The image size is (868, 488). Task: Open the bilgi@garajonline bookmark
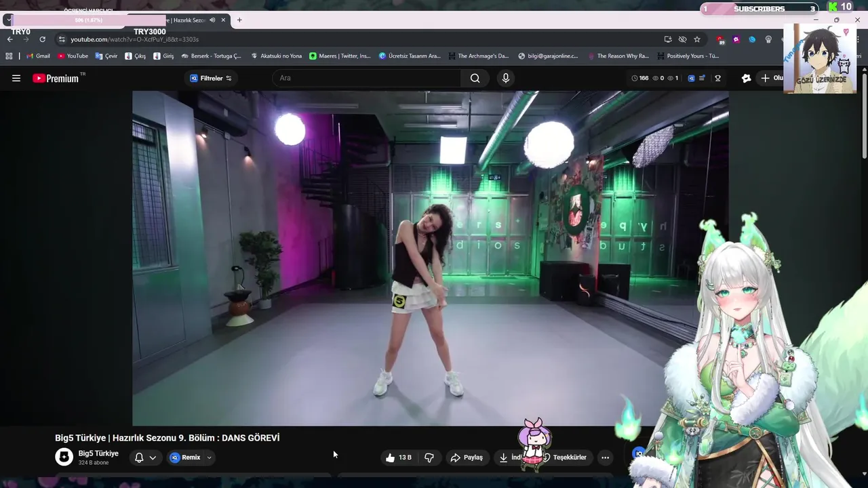tap(548, 56)
